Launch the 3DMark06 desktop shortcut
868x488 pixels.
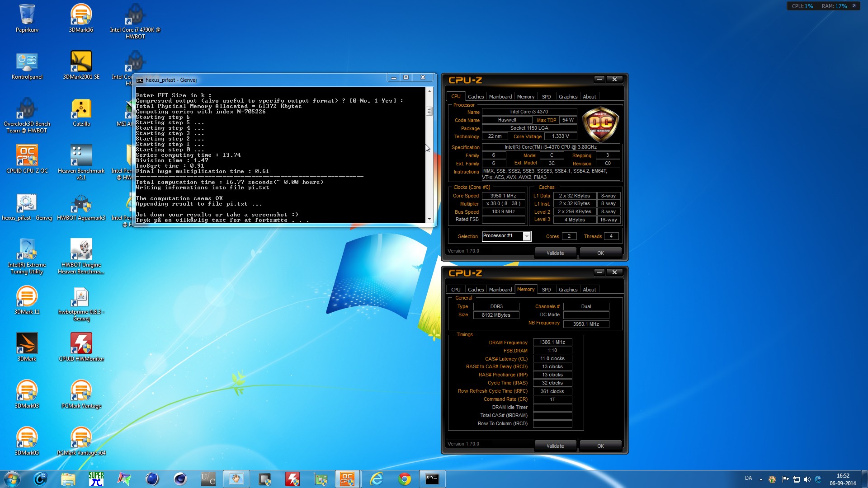(81, 18)
